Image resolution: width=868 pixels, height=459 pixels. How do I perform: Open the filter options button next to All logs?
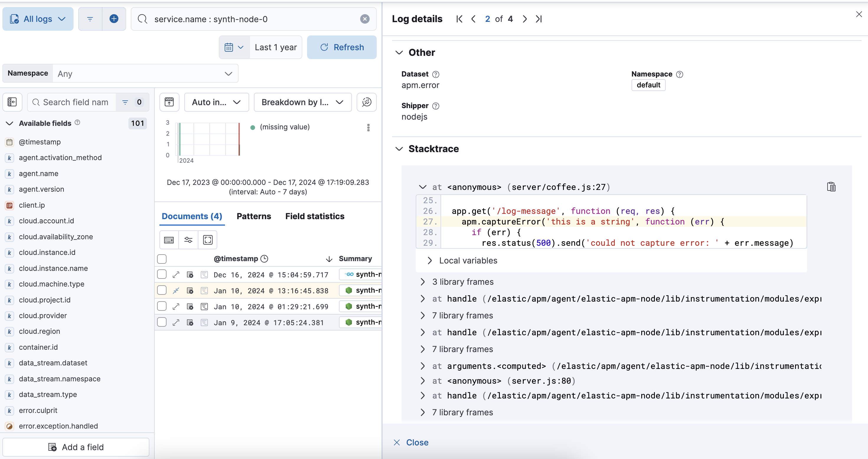tap(90, 19)
